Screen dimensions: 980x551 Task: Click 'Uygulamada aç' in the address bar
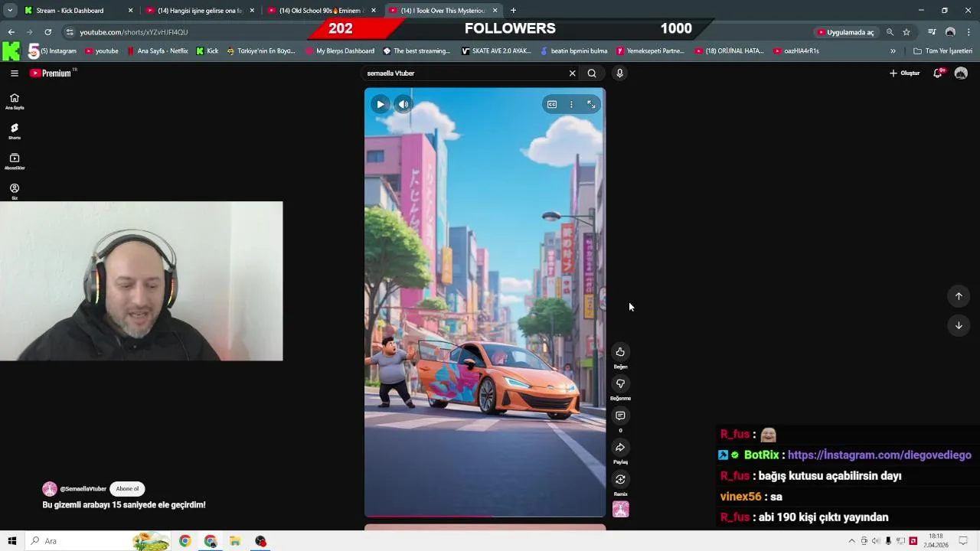pyautogui.click(x=845, y=32)
